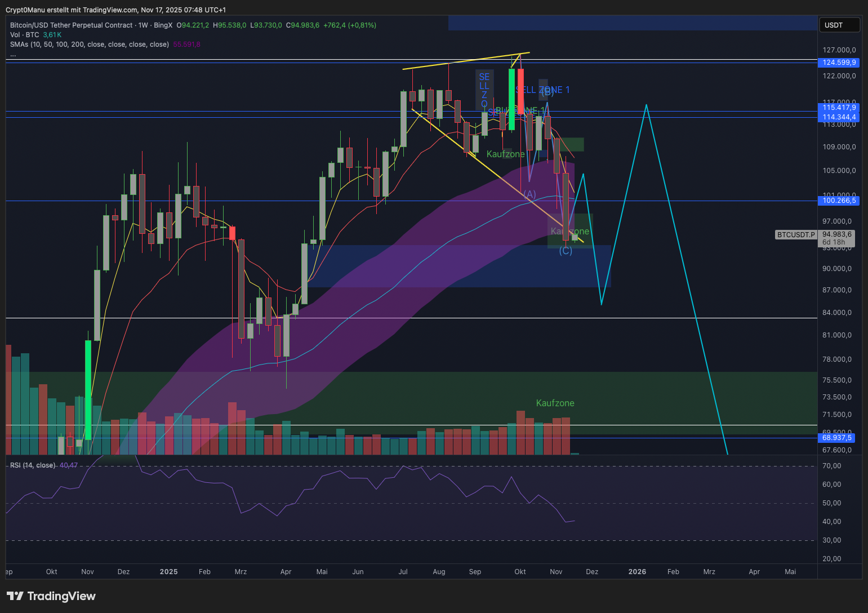The height and width of the screenshot is (613, 868).
Task: Select the Vol · BTC indicator legend
Action: [24, 35]
